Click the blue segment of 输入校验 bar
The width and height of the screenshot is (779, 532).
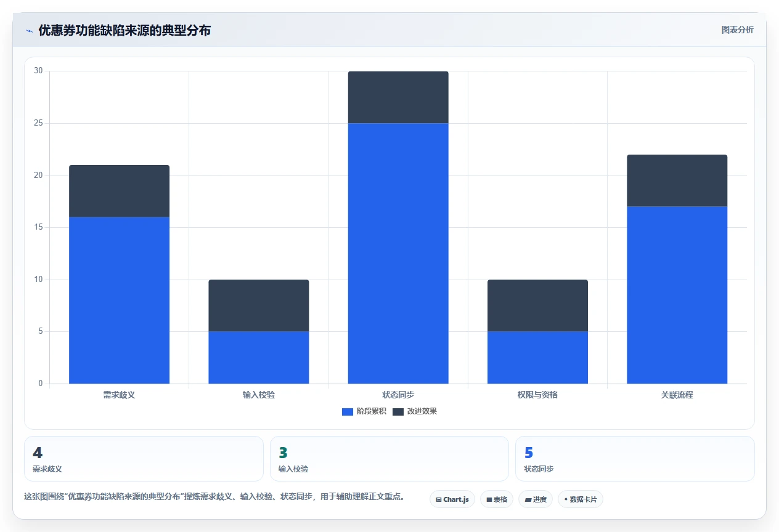tap(258, 358)
